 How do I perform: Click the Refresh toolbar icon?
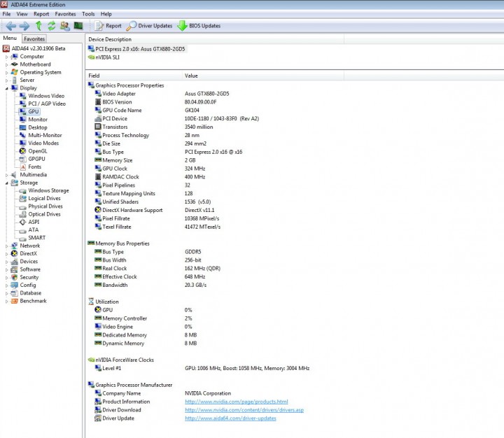[51, 26]
